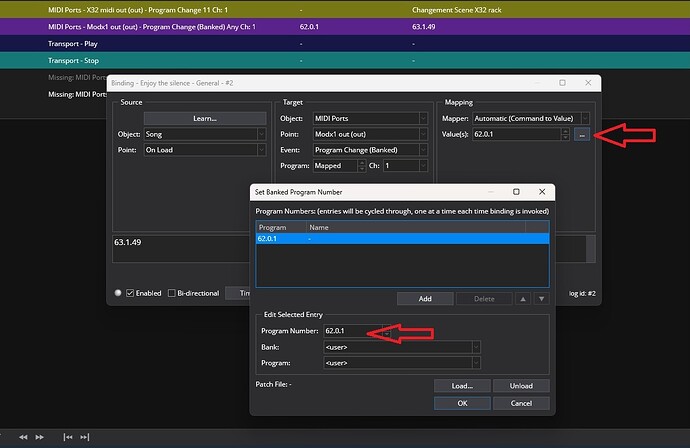Toggle the Bi-directional checkbox
The width and height of the screenshot is (690, 448).
click(171, 293)
